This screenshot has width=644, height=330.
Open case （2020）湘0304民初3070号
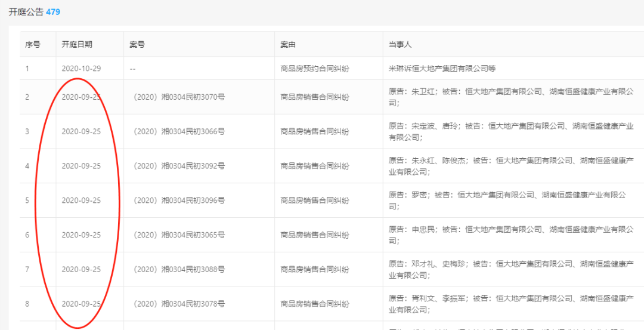point(178,97)
